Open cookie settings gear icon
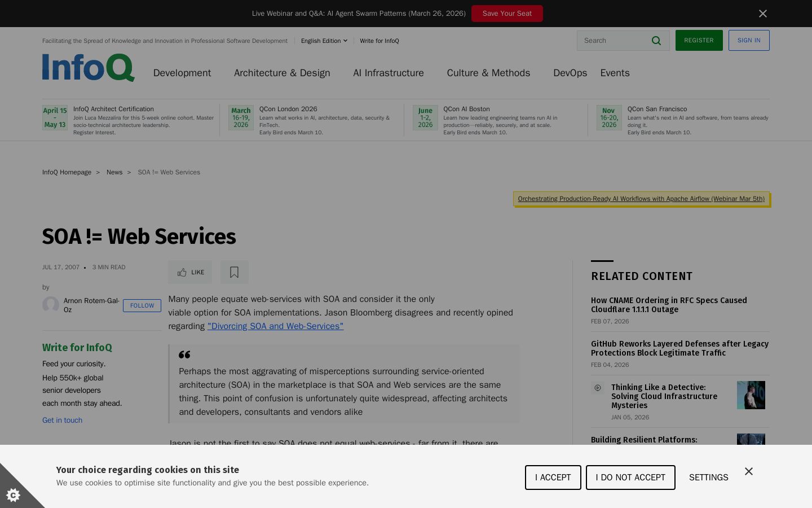This screenshot has height=508, width=812. tap(14, 494)
